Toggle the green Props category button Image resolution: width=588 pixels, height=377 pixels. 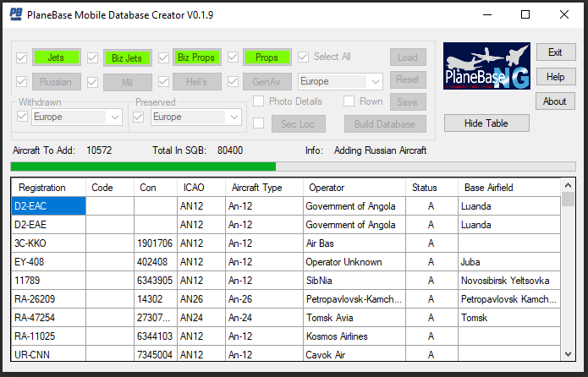267,57
